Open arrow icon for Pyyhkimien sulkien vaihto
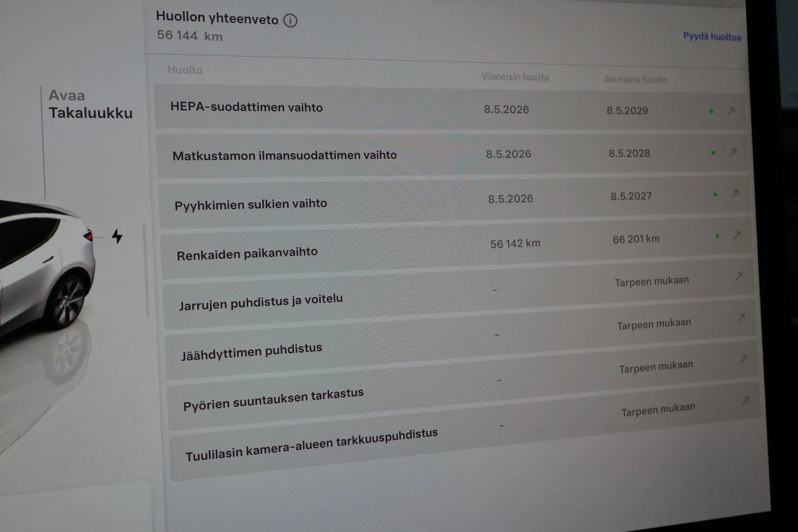Viewport: 798px width, 532px height. 735,194
